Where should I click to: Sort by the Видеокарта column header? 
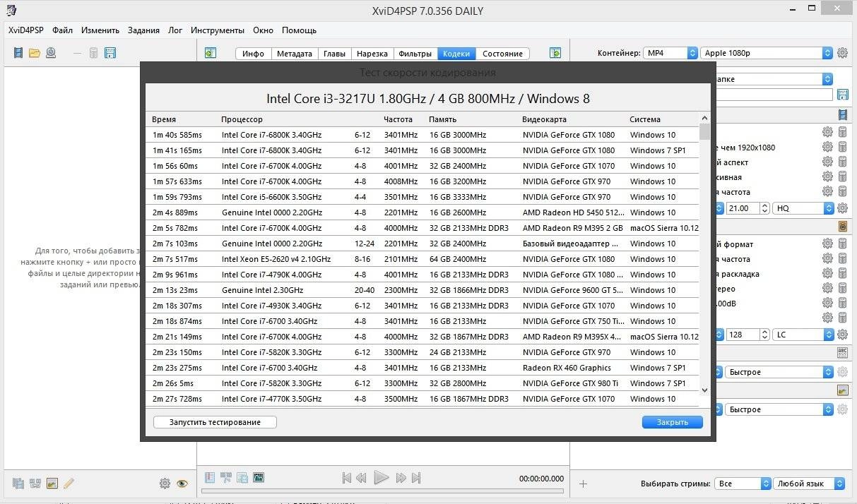click(x=544, y=119)
